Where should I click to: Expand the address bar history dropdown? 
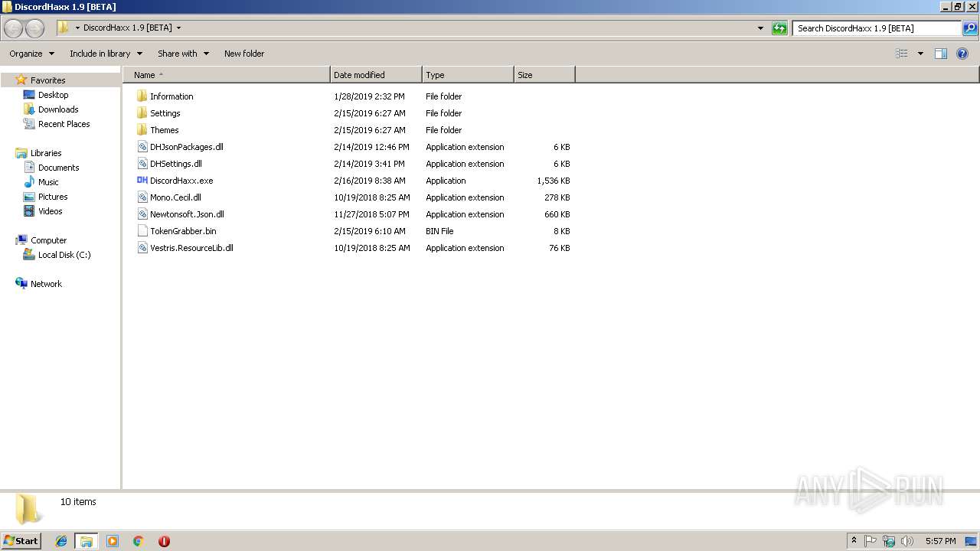point(760,28)
